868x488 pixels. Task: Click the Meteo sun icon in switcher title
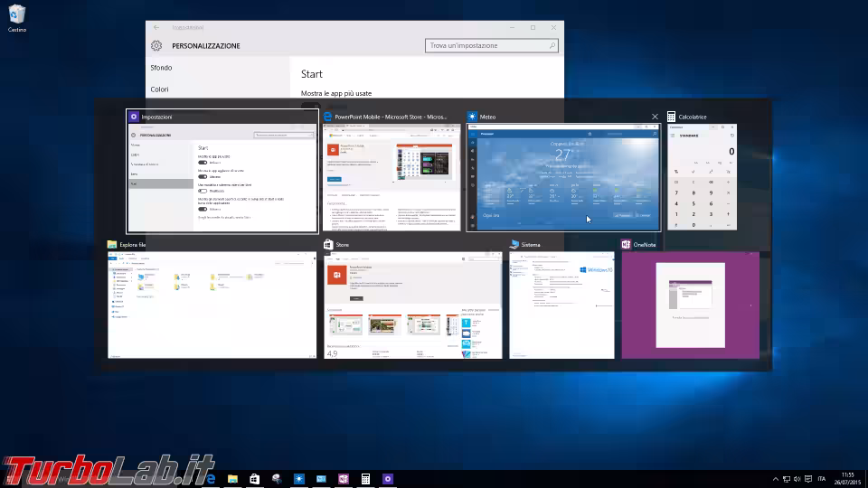472,117
